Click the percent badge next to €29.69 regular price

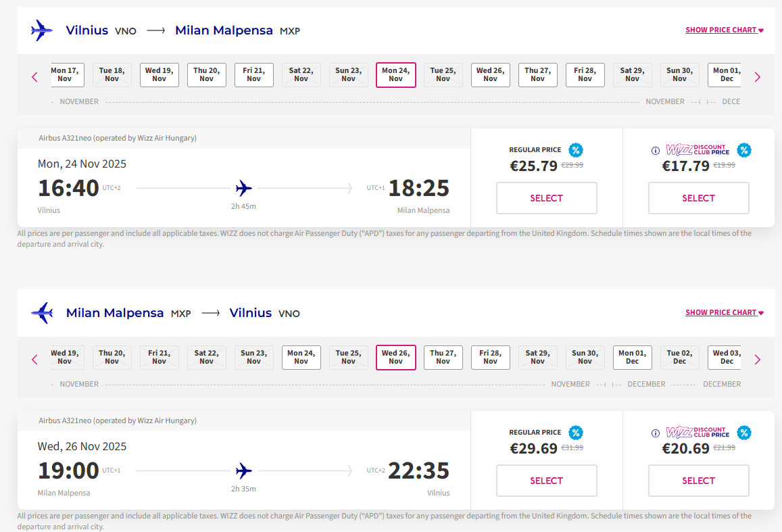pos(575,433)
